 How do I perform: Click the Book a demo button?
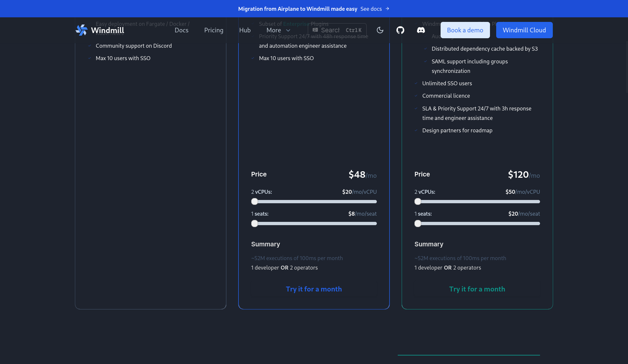click(x=465, y=30)
